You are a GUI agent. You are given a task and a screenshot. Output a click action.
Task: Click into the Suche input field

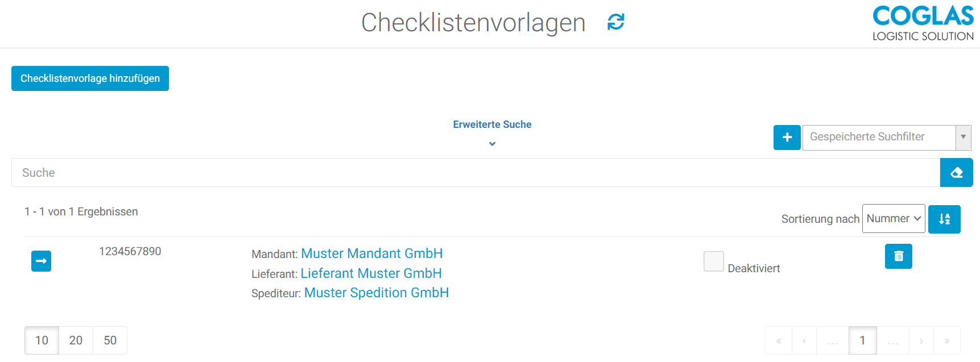[x=475, y=173]
